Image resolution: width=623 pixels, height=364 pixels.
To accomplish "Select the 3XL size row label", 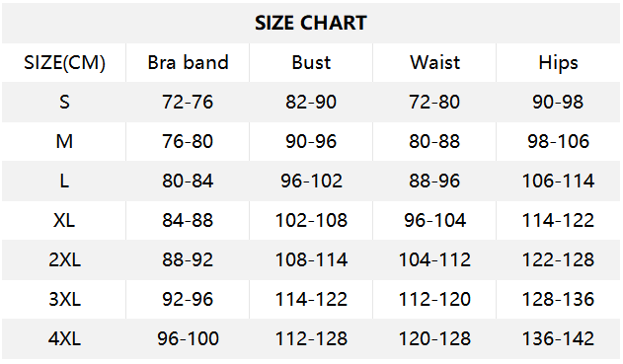I will point(64,299).
